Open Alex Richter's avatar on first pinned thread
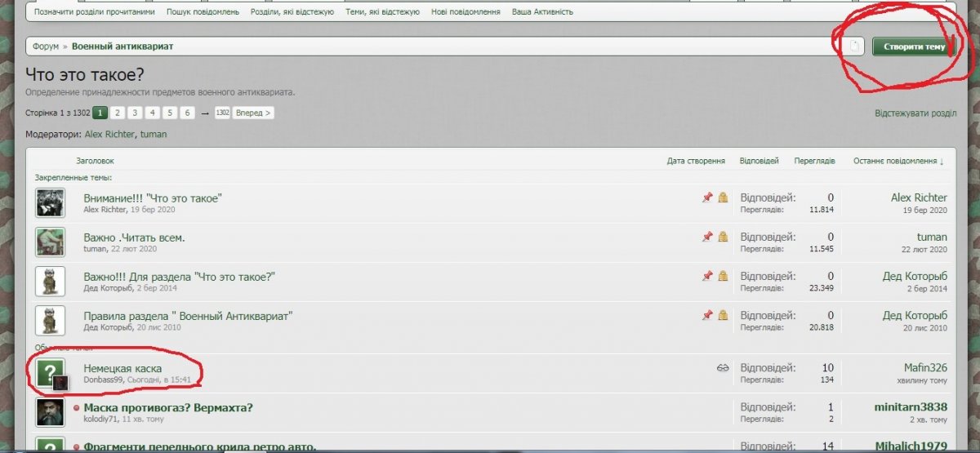The image size is (980, 453). (50, 202)
